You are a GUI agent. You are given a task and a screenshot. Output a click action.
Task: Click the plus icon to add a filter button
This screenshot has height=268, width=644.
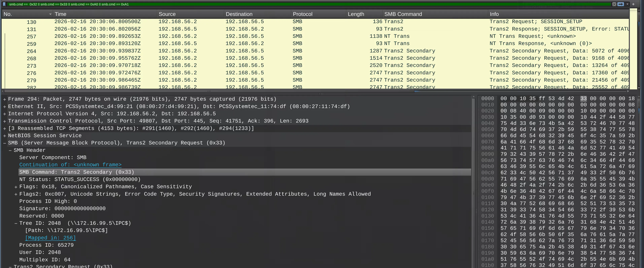(634, 4)
